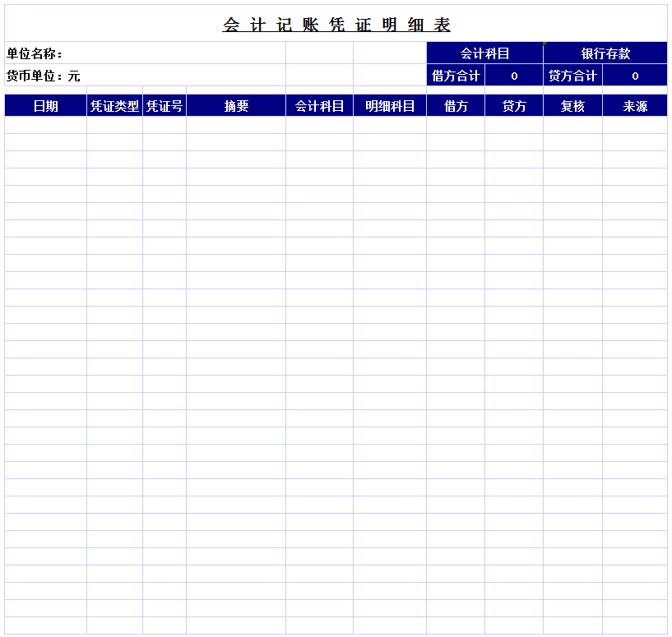This screenshot has height=637, width=672.
Task: Click the 摘要 column header
Action: (x=236, y=106)
